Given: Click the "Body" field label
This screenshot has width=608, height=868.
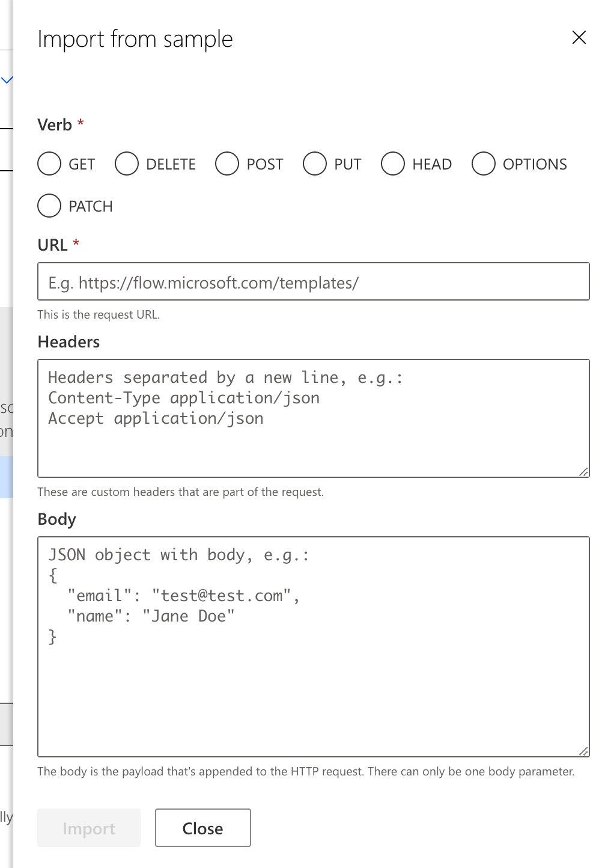Looking at the screenshot, I should pos(56,519).
